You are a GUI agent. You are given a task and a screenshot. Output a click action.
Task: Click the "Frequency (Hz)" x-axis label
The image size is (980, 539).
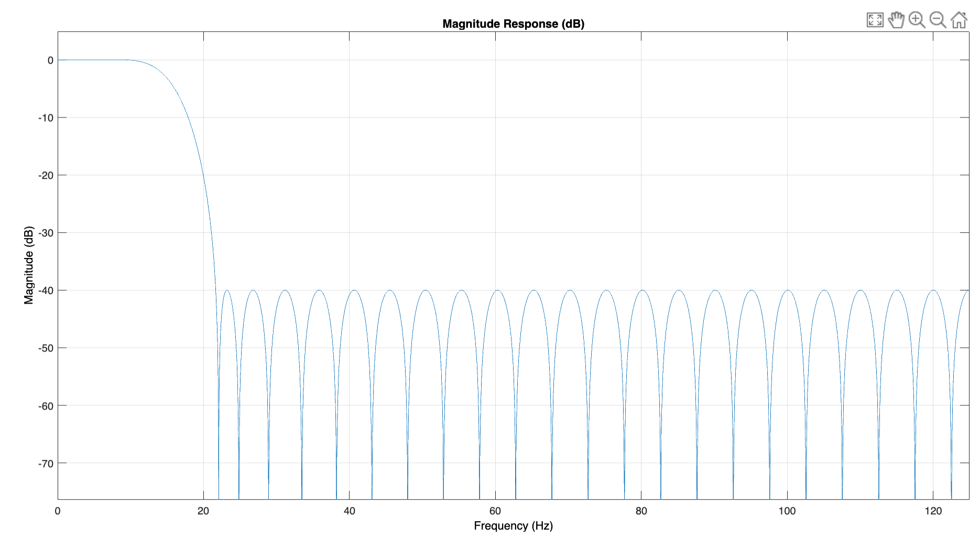(513, 525)
